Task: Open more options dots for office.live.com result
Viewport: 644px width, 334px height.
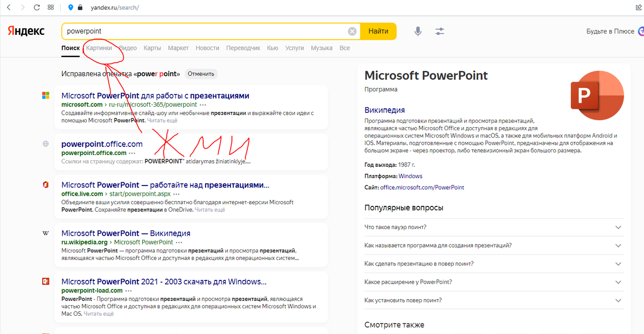Action: click(176, 194)
